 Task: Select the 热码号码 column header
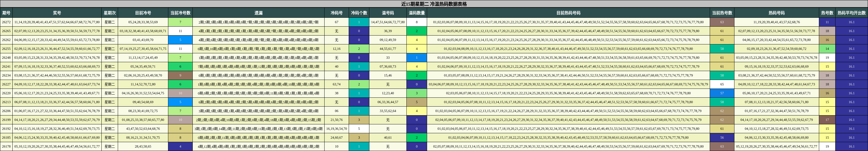tap(777, 13)
